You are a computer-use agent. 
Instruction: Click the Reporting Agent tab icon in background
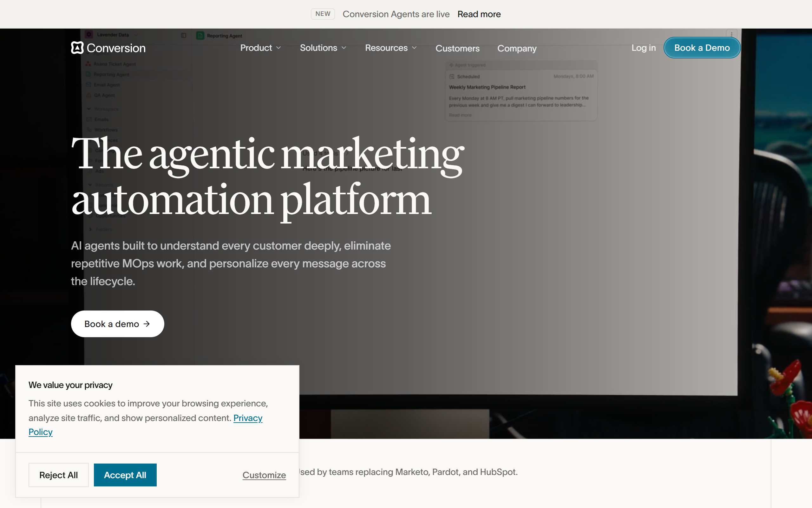pos(200,36)
